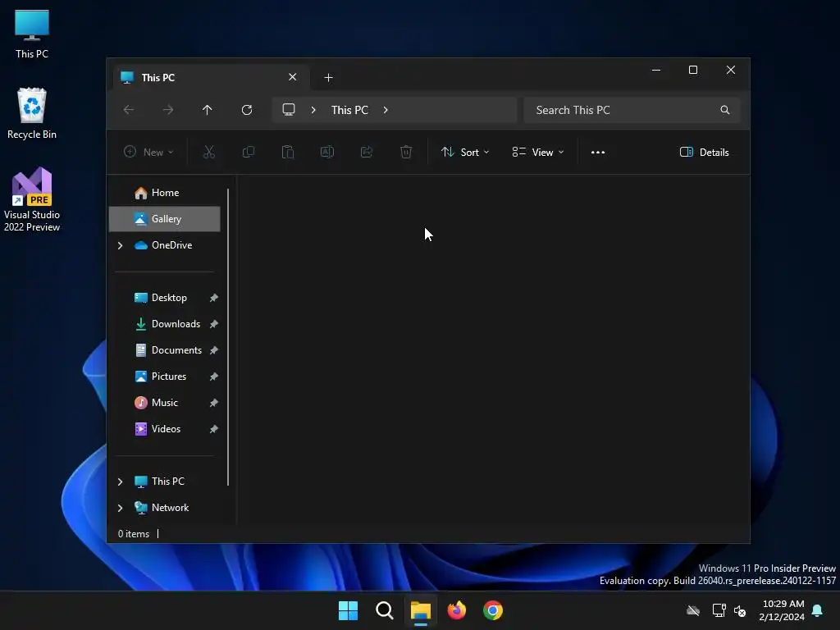Open the clock and date flyout

[782, 610]
